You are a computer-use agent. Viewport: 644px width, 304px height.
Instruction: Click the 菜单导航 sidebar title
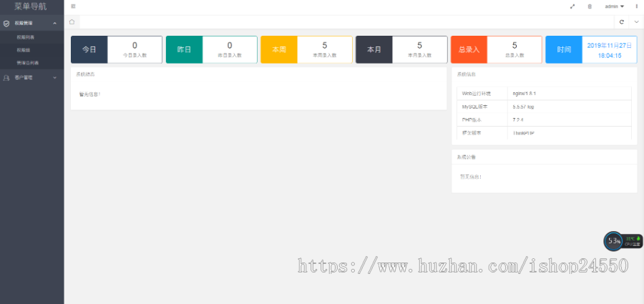click(x=31, y=6)
